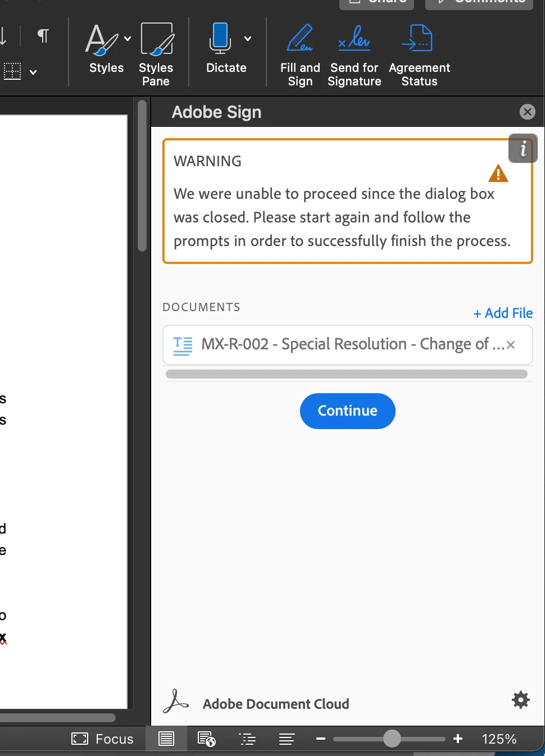Switch to Draft view

pos(287,739)
